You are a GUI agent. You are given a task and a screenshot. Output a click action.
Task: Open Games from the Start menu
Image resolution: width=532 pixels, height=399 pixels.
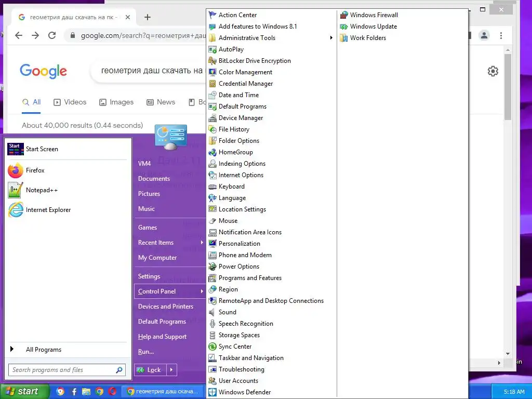pos(147,228)
